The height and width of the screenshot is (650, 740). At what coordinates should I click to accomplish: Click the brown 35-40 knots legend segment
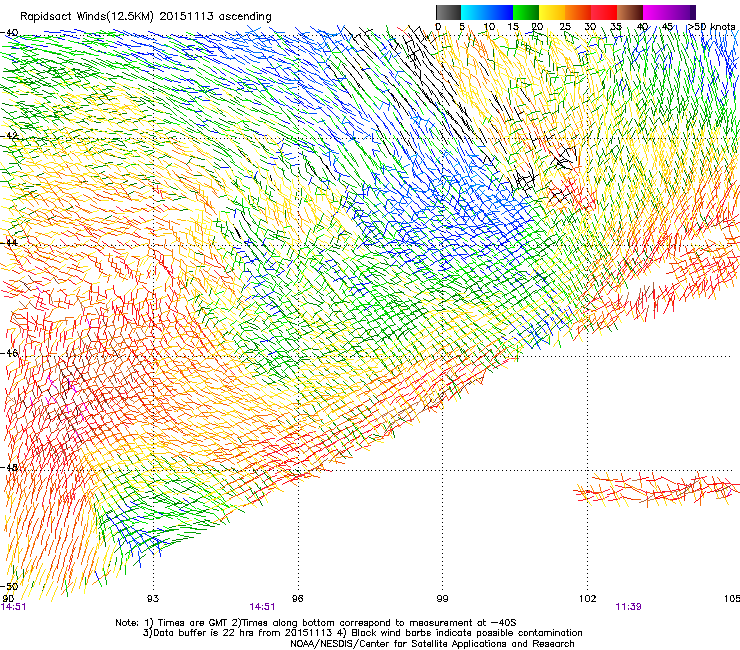pyautogui.click(x=630, y=12)
